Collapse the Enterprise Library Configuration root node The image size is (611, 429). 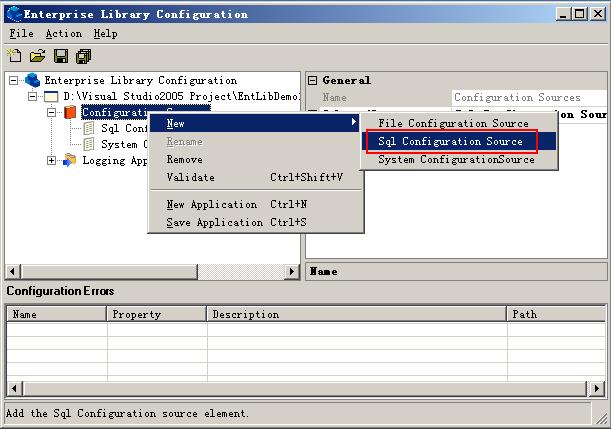coord(14,80)
